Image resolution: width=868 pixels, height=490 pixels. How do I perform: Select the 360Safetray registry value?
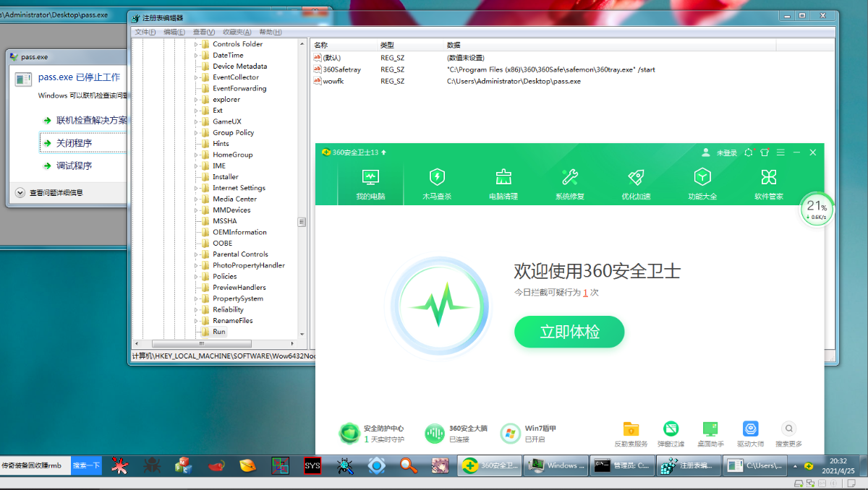click(341, 70)
